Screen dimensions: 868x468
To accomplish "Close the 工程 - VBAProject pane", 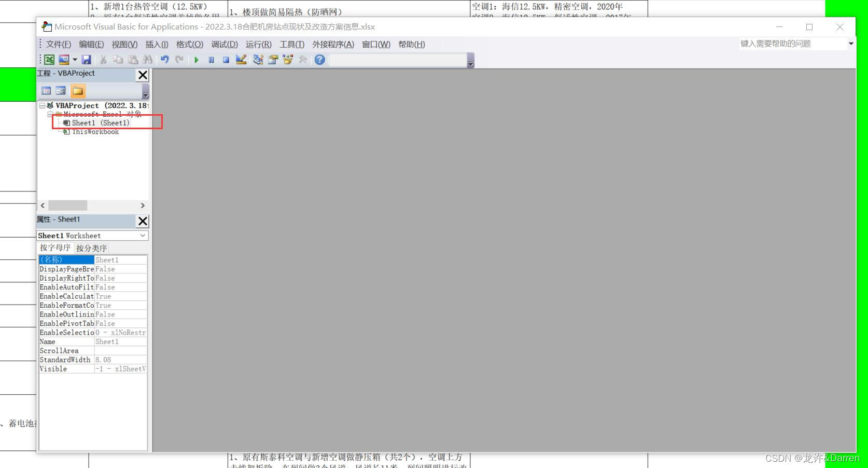I will tap(143, 75).
